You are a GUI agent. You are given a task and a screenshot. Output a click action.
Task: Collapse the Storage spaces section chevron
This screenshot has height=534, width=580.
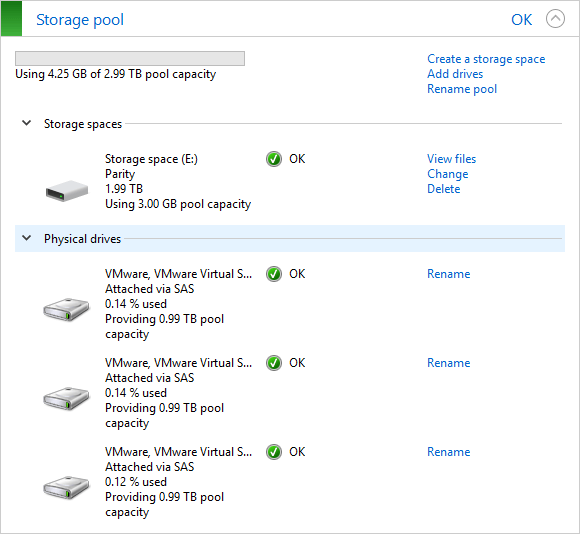click(x=27, y=123)
